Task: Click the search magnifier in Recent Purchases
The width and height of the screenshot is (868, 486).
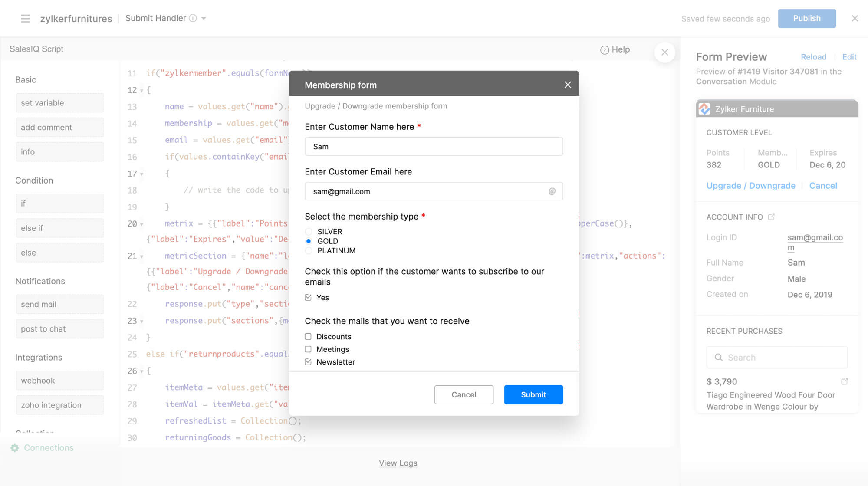Action: [x=719, y=357]
